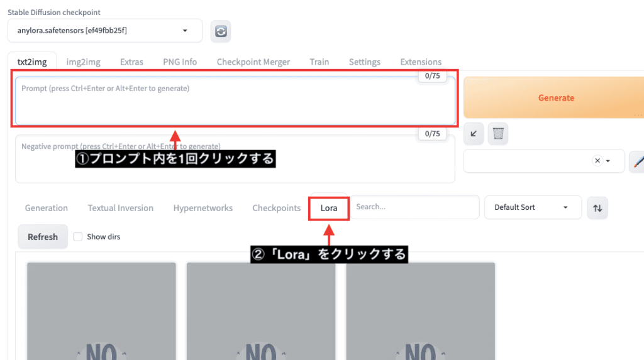Open the Default Sort dropdown

tap(533, 207)
